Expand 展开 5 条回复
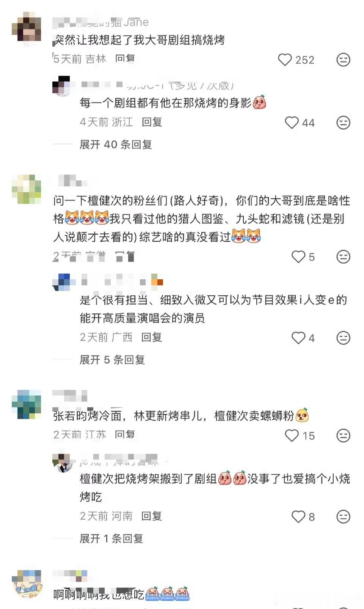This screenshot has height=609, width=364. (112, 360)
